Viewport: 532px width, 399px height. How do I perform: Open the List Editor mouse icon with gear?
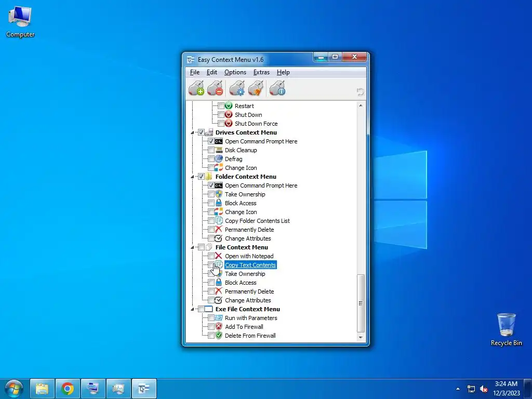point(237,88)
